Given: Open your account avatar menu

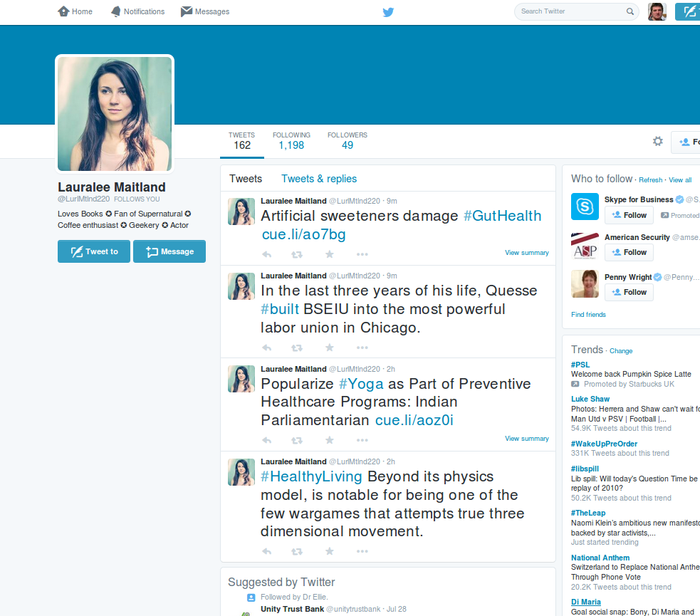Looking at the screenshot, I should (657, 11).
